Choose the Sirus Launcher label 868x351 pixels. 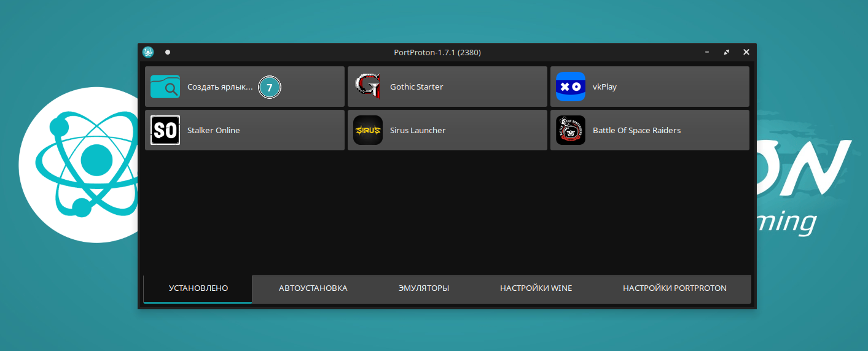418,130
